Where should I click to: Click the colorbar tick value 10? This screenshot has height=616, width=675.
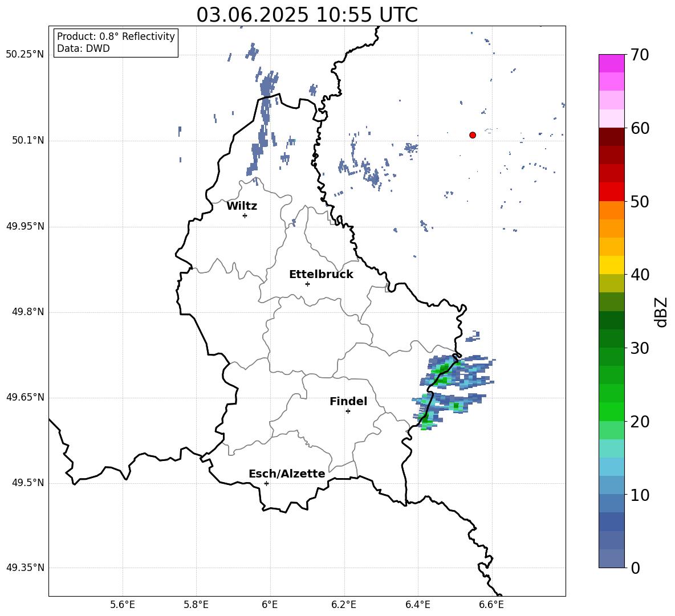coord(640,495)
